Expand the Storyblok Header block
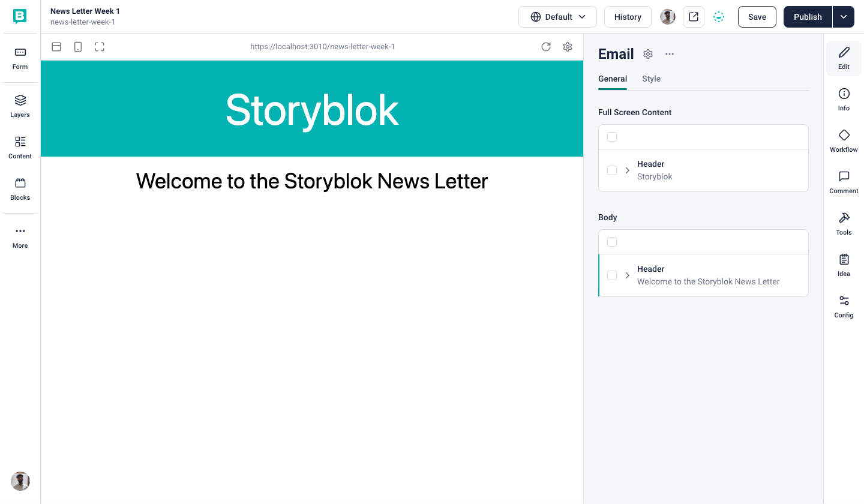The width and height of the screenshot is (864, 504). coord(628,170)
